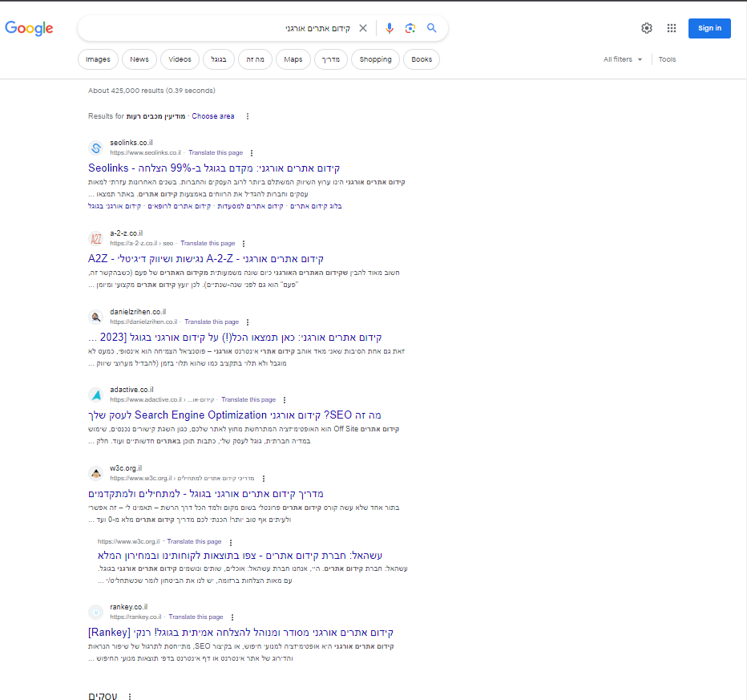Open more options for danielzrihen result
The image size is (747, 700).
[x=247, y=322]
